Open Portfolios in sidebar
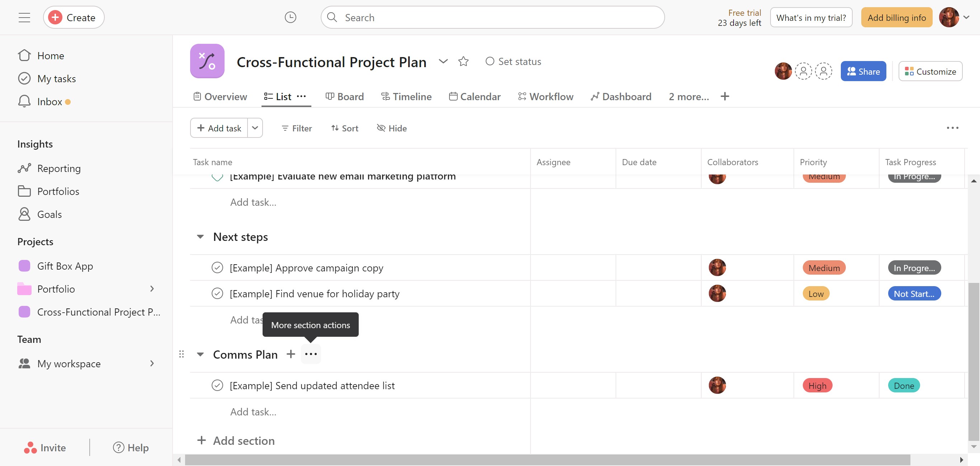The width and height of the screenshot is (980, 466). tap(49, 191)
